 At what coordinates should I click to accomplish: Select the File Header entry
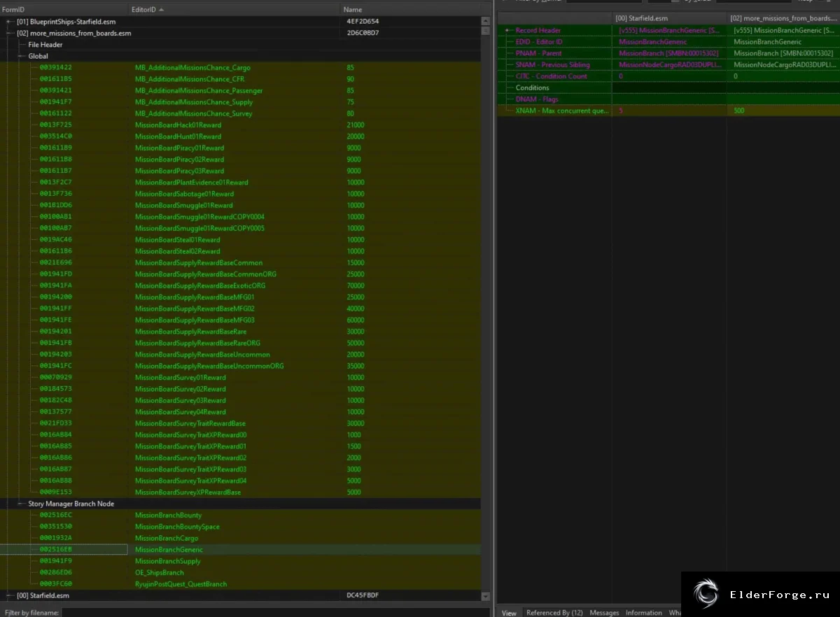click(45, 45)
